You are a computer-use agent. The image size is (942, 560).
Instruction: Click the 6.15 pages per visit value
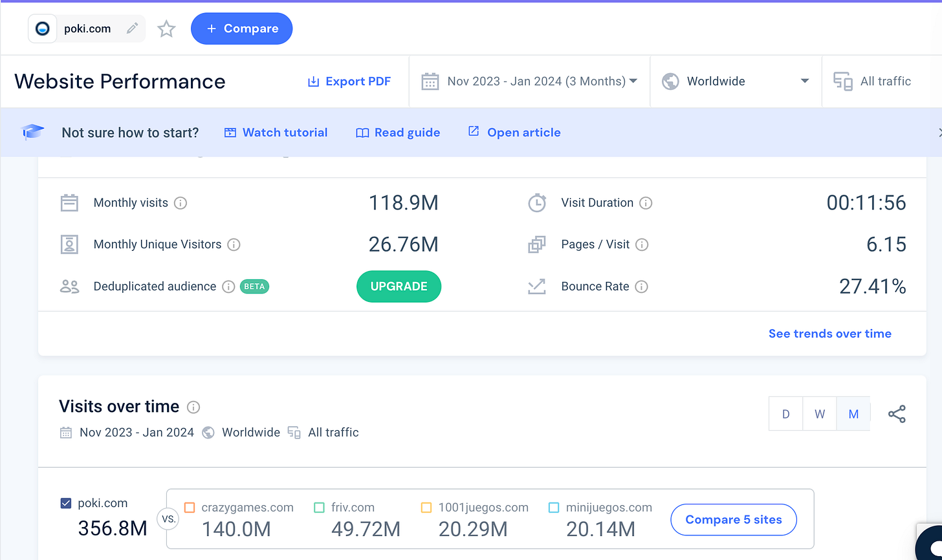[886, 244]
